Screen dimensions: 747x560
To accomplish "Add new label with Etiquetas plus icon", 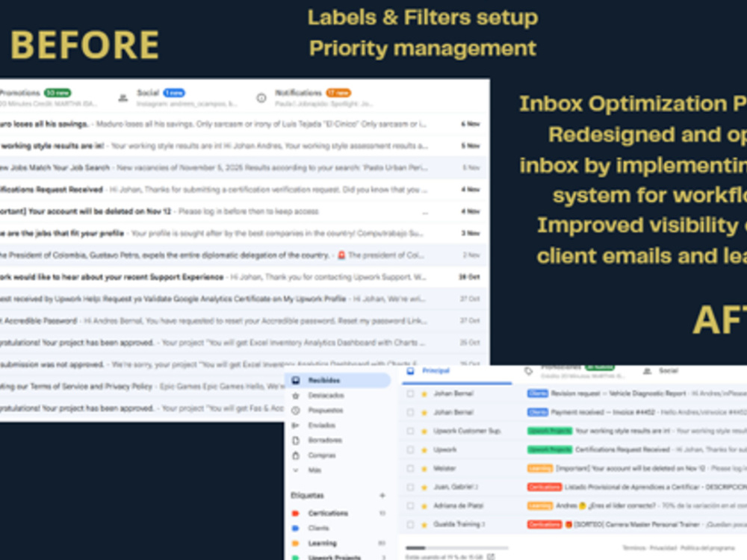I will (382, 495).
